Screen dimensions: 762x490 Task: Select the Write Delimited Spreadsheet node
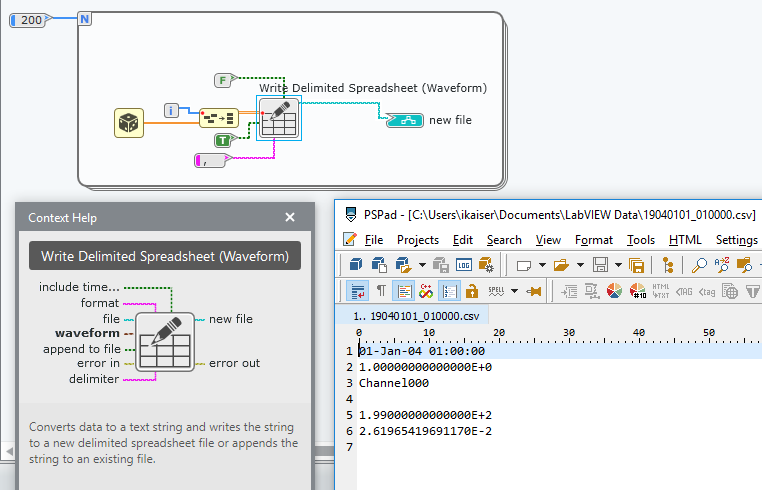(279, 118)
